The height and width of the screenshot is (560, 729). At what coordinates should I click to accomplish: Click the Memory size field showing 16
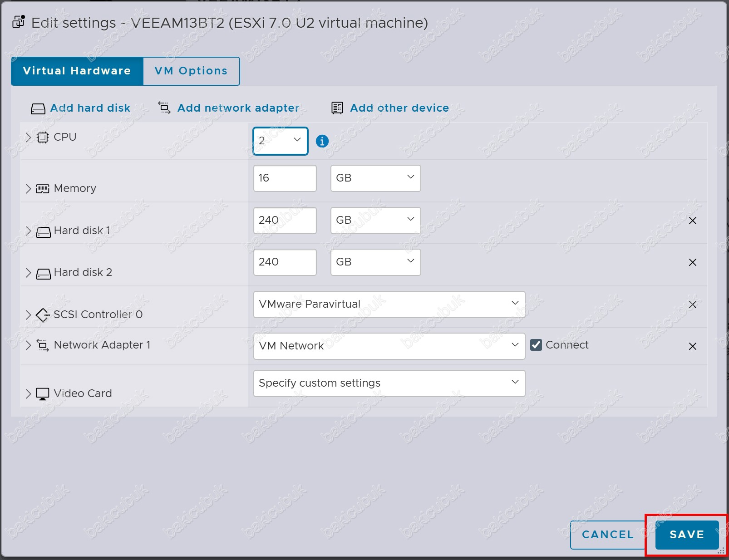[285, 178]
